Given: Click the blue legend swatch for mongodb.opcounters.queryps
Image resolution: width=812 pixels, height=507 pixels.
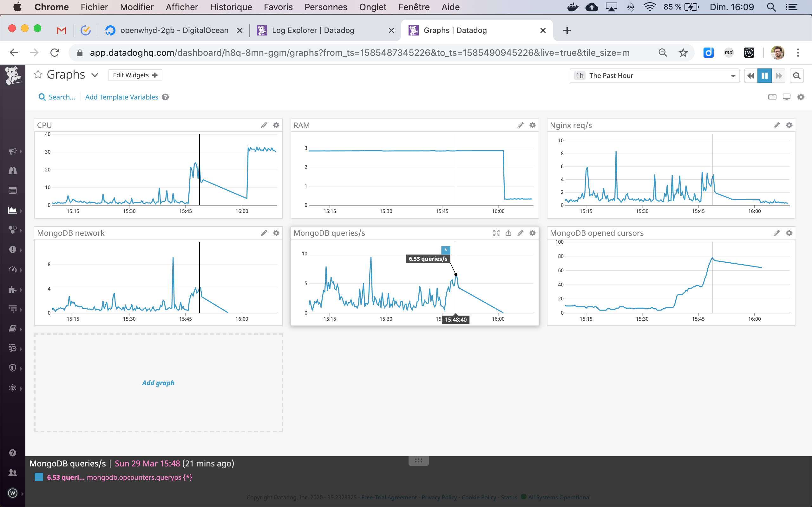Looking at the screenshot, I should (x=39, y=477).
